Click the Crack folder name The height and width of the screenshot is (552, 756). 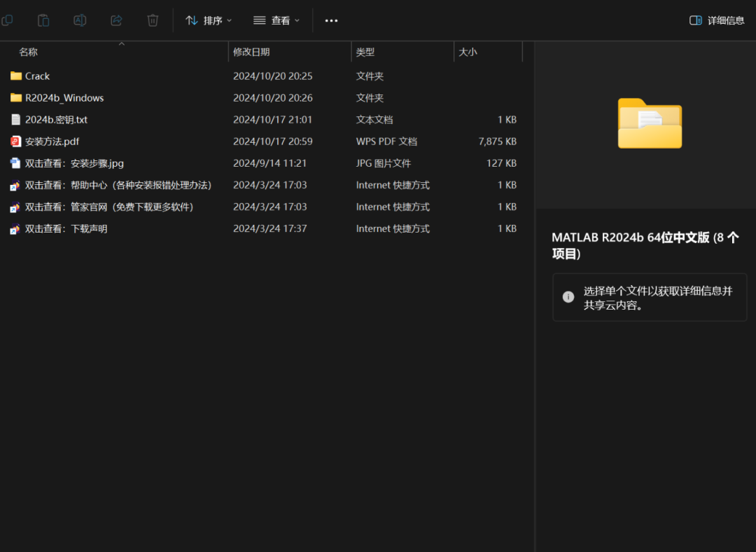click(37, 76)
